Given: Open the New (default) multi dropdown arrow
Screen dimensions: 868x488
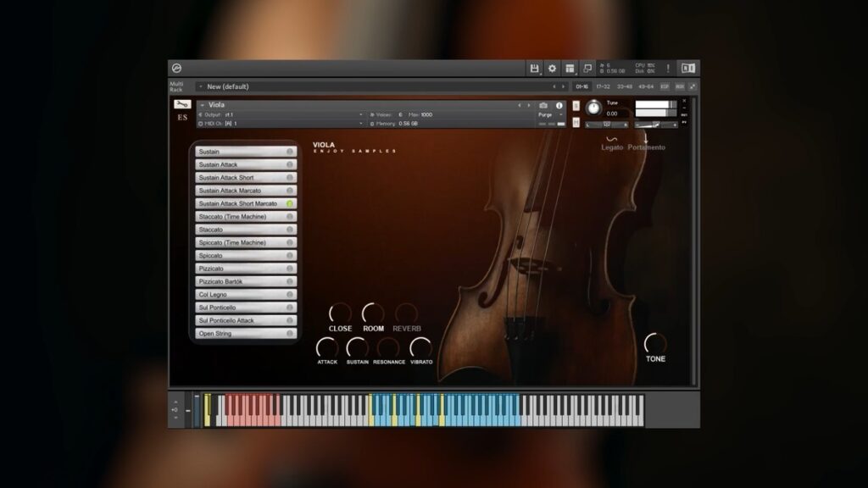Looking at the screenshot, I should 200,86.
